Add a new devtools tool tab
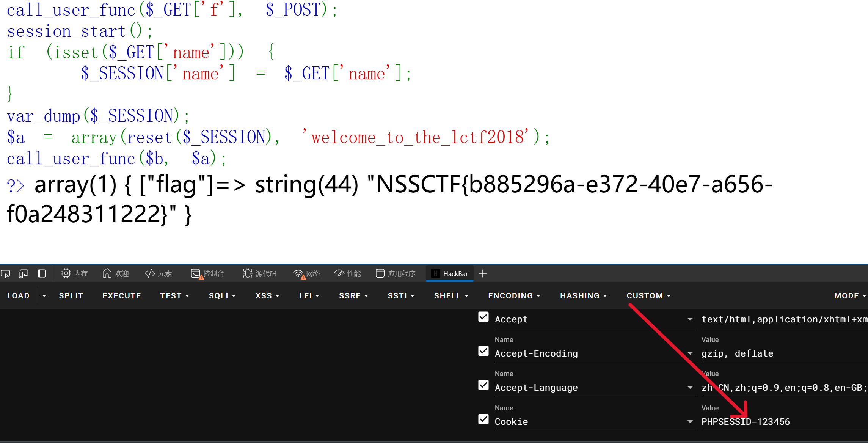Viewport: 868px width, 443px height. [483, 273]
